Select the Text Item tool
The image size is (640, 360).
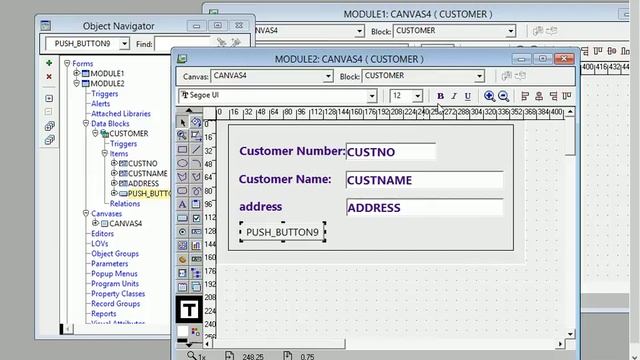pos(196,232)
